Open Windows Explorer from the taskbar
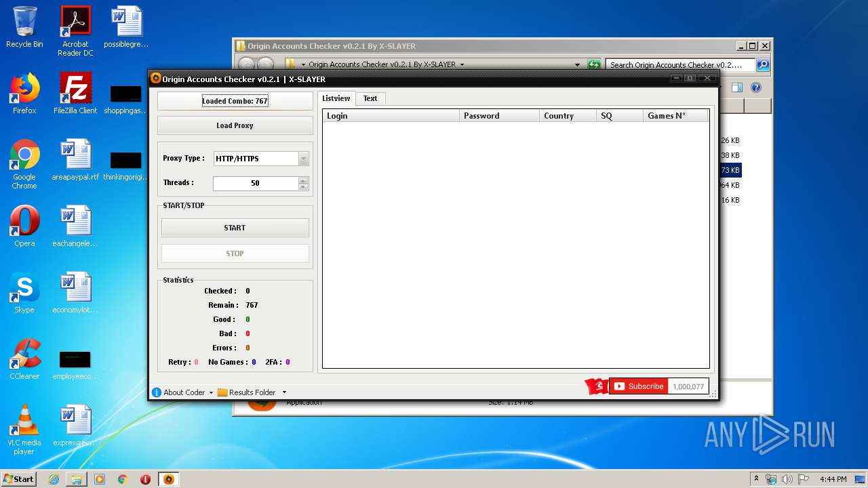Viewport: 868px width, 488px height. (77, 479)
